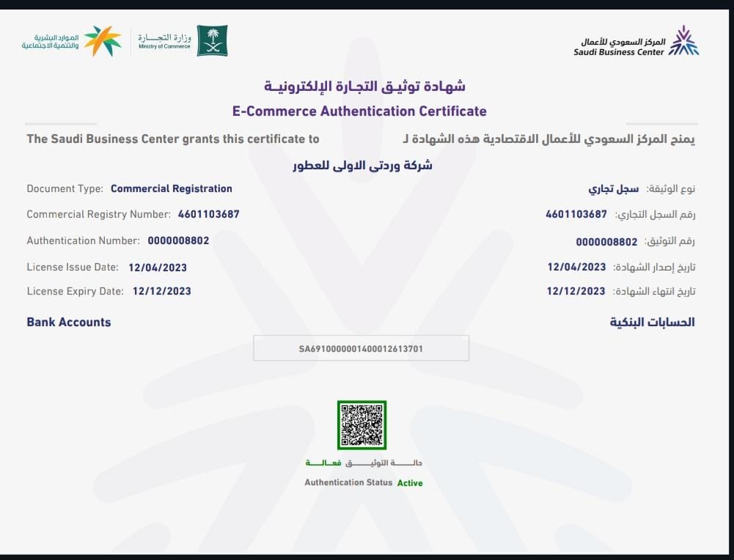This screenshot has height=560, width=734.
Task: Click the QR code in the green frame
Action: pos(362,425)
